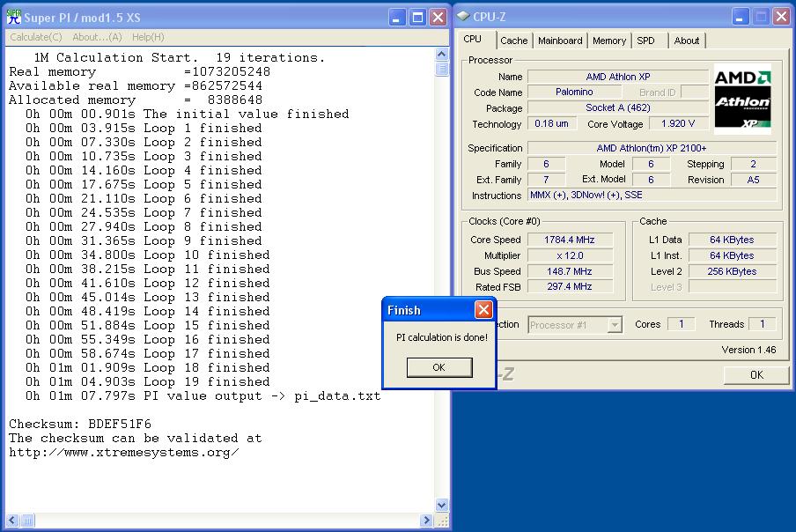796x532 pixels.
Task: Click the PI value output pi_data.txt line
Action: point(203,396)
